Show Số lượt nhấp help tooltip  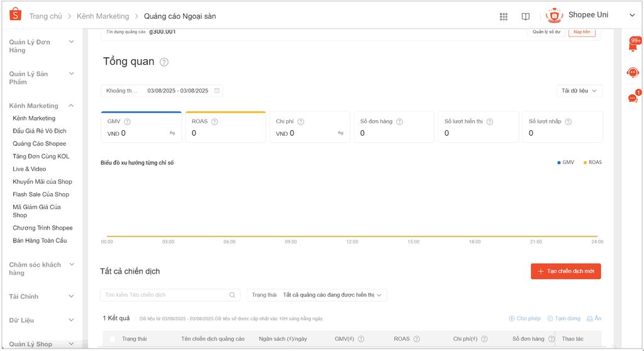click(x=568, y=121)
